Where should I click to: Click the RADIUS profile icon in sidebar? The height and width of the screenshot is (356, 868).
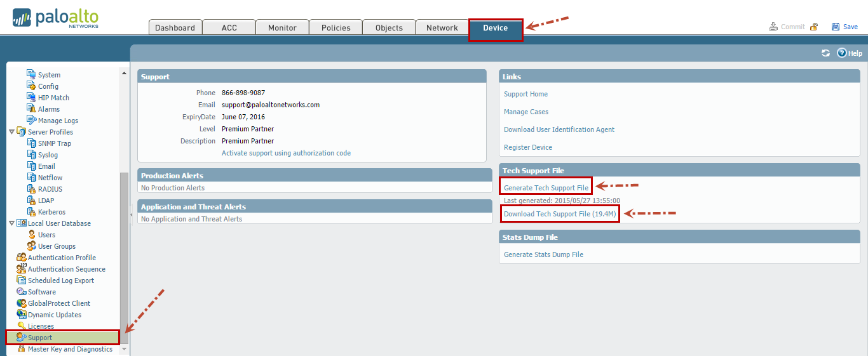[32, 189]
